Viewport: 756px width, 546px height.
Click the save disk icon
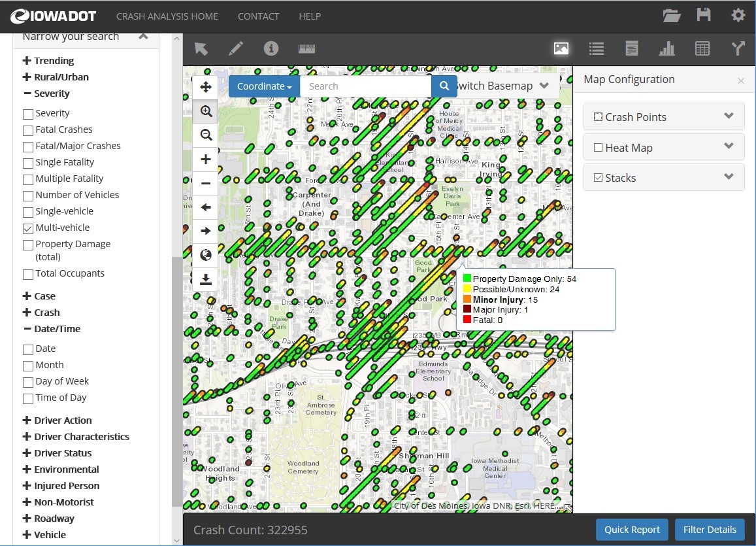[x=704, y=16]
